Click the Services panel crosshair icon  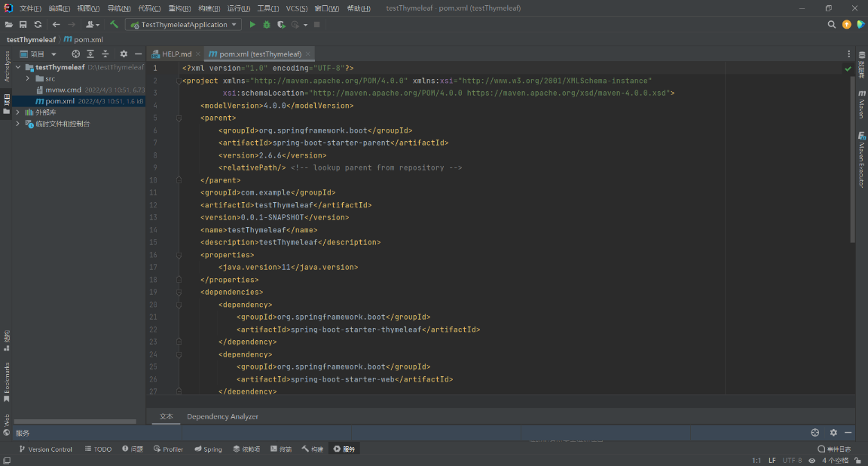coord(815,433)
